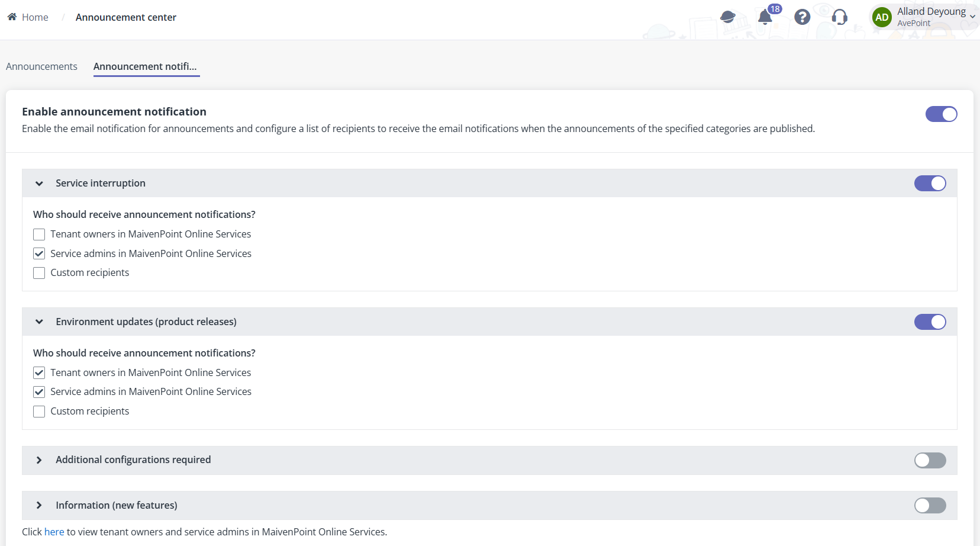Click Announcement center breadcrumb text

click(126, 17)
